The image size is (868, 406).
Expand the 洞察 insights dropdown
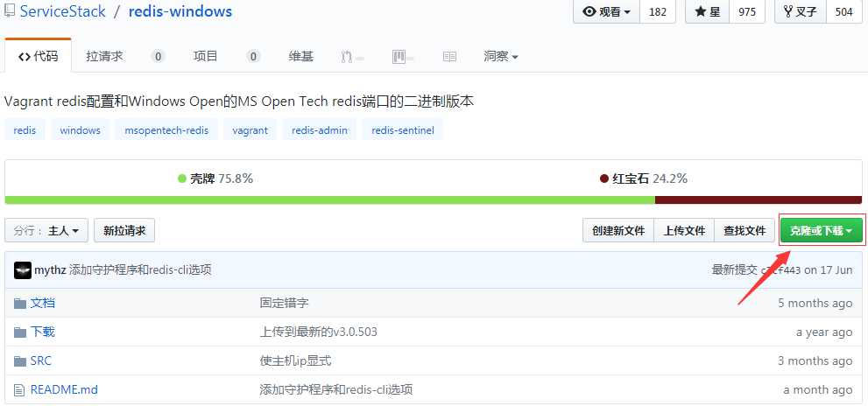point(500,56)
